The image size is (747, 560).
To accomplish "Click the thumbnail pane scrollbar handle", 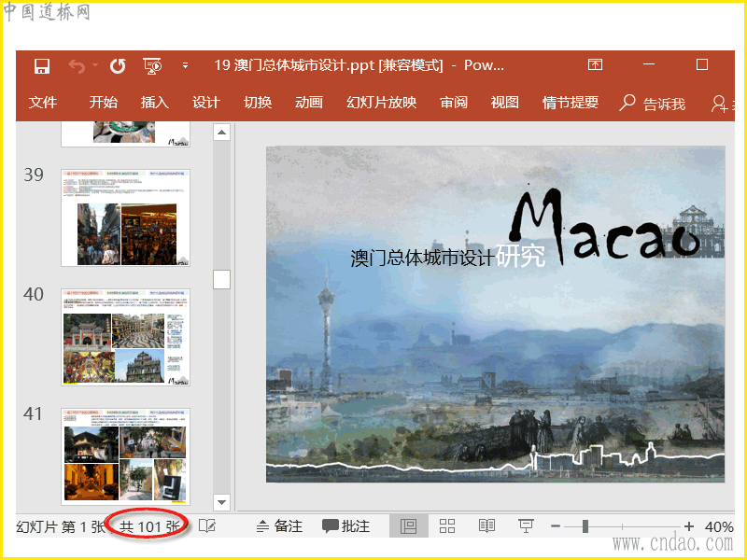I will coord(221,279).
